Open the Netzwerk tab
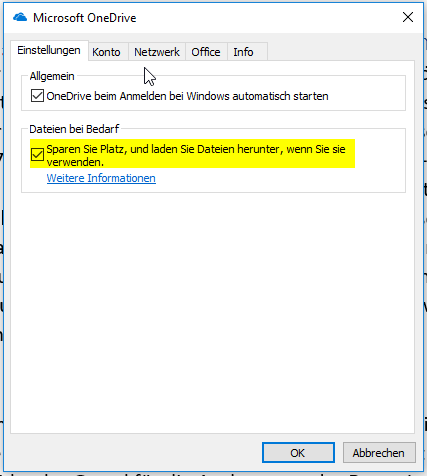The image size is (427, 476). point(157,52)
